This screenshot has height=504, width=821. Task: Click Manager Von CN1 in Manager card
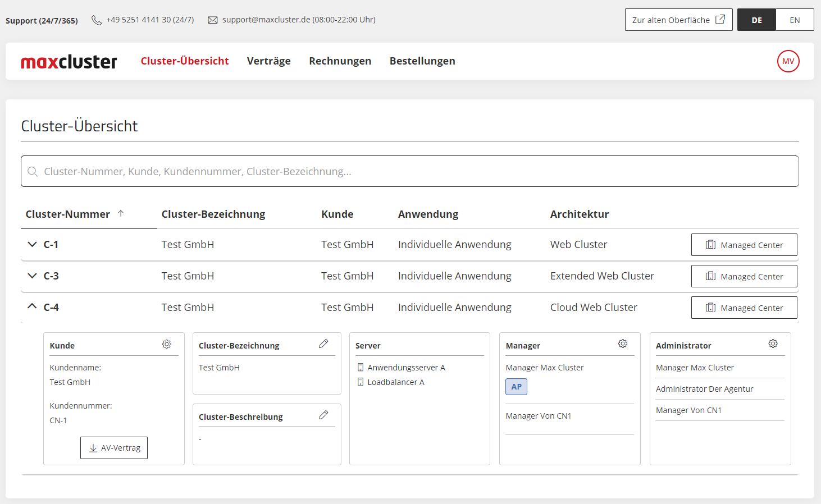[x=539, y=416]
